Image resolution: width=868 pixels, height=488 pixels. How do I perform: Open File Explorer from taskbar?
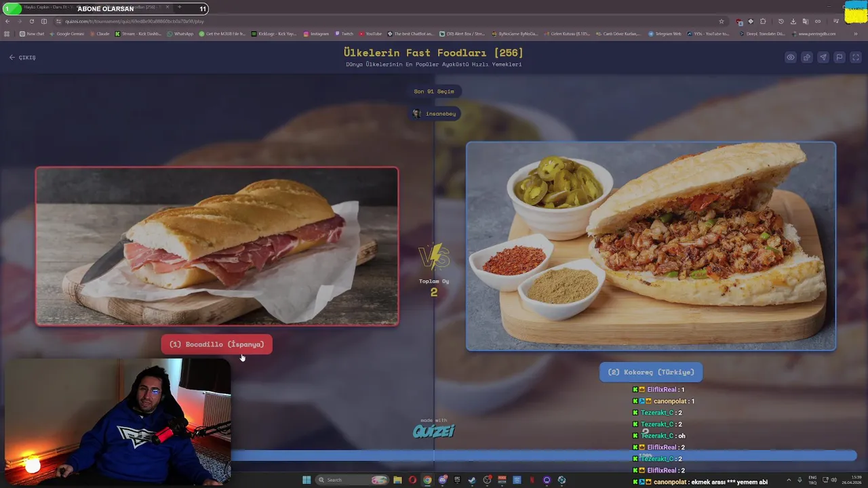point(398,480)
